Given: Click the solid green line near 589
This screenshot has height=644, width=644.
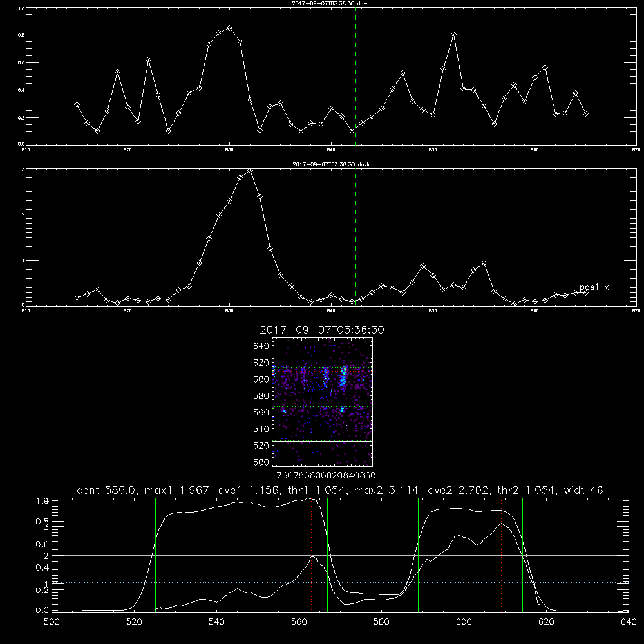Looking at the screenshot, I should tap(418, 555).
